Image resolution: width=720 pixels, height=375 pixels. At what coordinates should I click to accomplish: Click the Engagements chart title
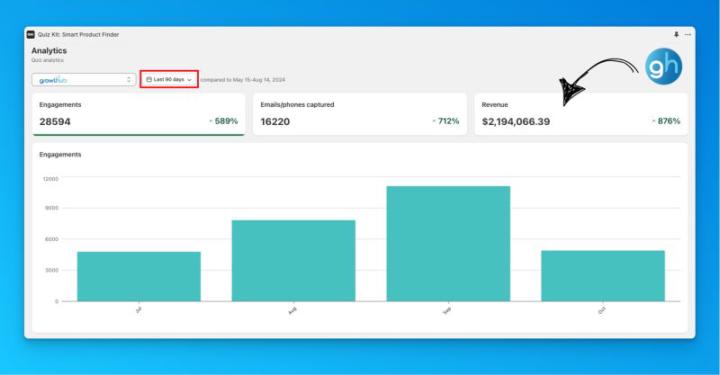pyautogui.click(x=60, y=155)
